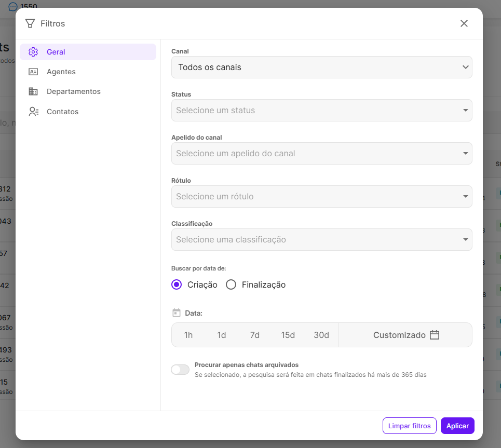Click the calendar icon in Customizado button
This screenshot has width=501, height=448.
(435, 335)
